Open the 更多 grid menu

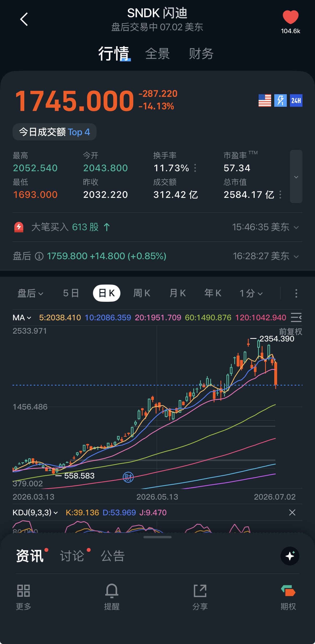(24, 591)
